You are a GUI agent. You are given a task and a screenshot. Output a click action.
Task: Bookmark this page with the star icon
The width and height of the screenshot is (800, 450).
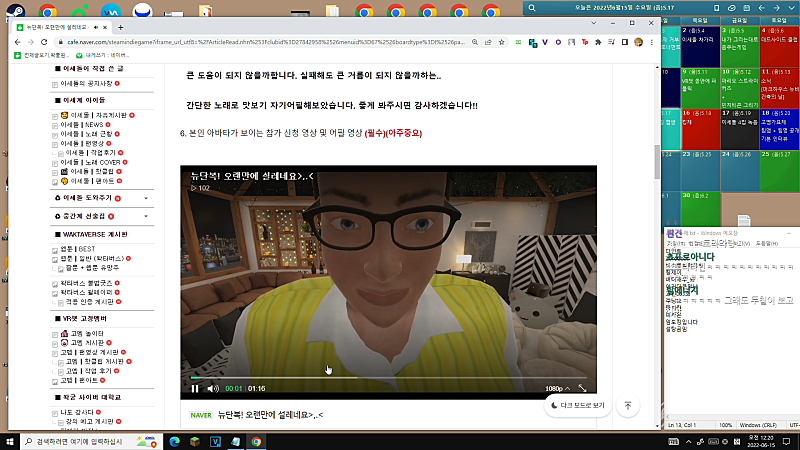coord(502,42)
